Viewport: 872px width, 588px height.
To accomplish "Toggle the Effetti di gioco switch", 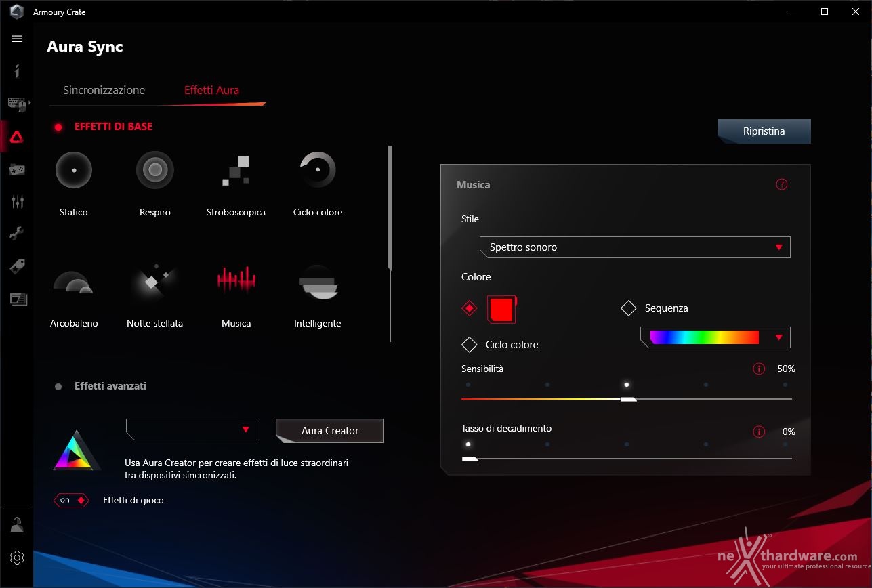I will [x=71, y=501].
